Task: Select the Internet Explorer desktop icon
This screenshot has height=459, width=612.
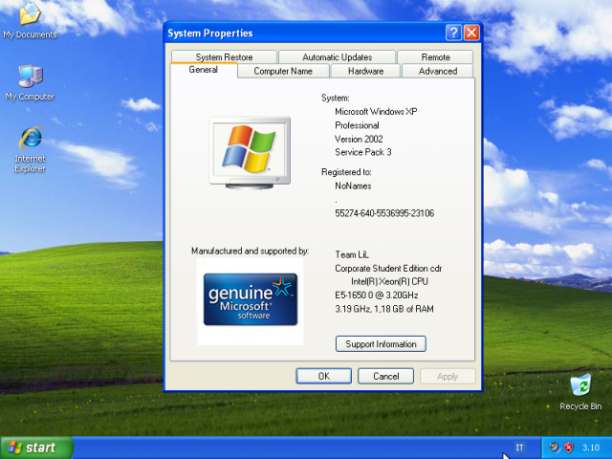Action: [30, 149]
